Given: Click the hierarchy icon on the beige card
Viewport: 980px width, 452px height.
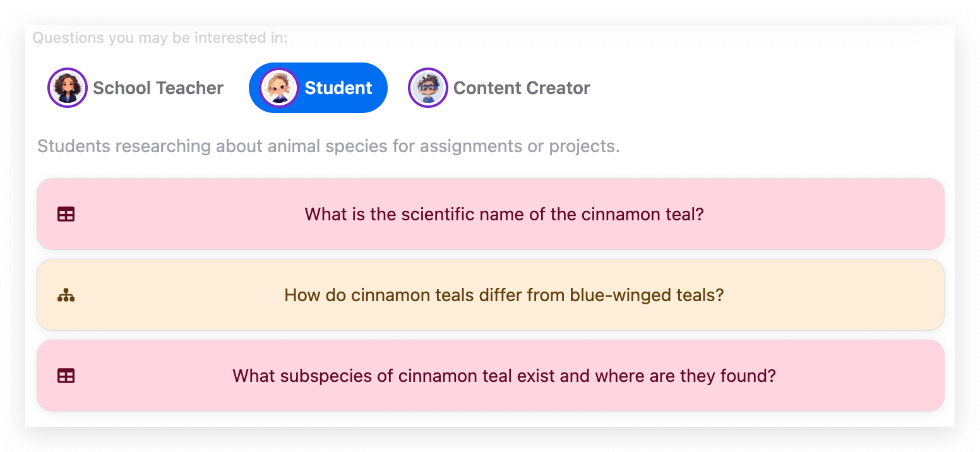Looking at the screenshot, I should (x=66, y=295).
